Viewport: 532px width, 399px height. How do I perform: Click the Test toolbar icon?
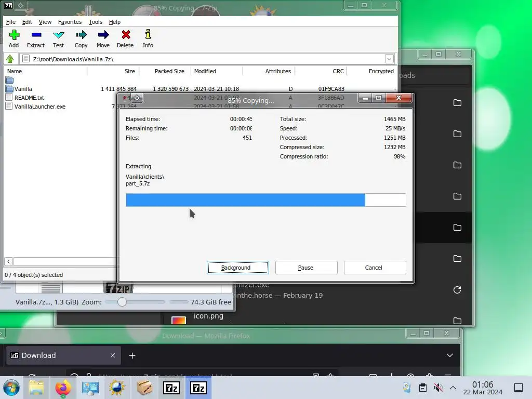(x=58, y=38)
